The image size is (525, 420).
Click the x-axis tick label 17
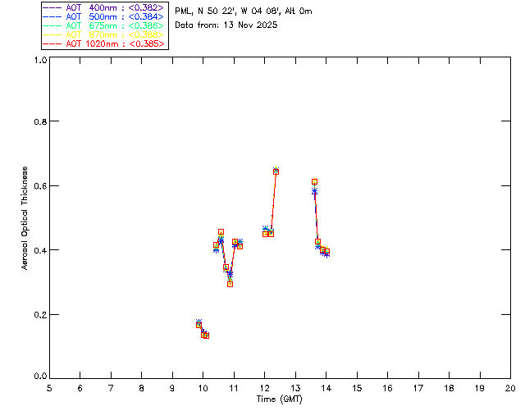tap(418, 388)
